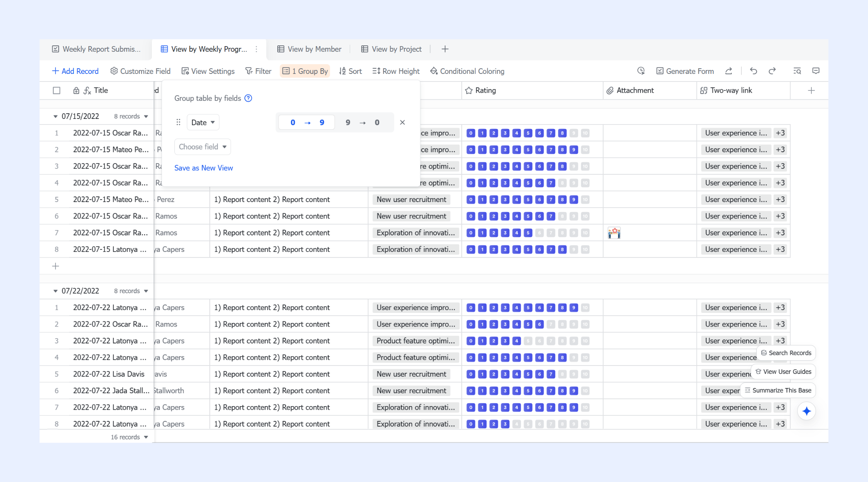
Task: Open the 16 records summary dropdown
Action: coord(129,437)
